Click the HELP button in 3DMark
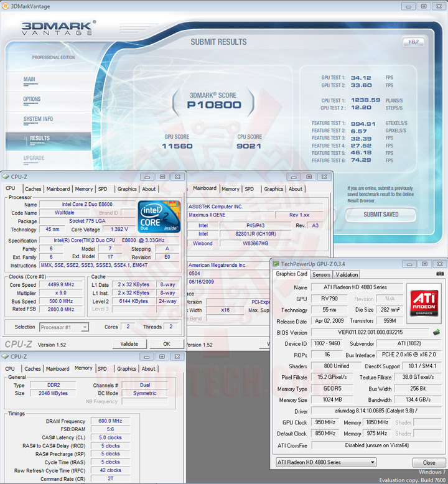 [413, 42]
